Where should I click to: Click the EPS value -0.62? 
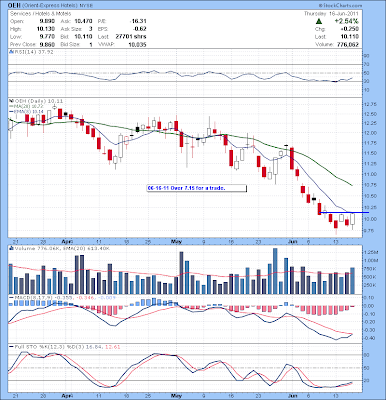tap(140, 29)
